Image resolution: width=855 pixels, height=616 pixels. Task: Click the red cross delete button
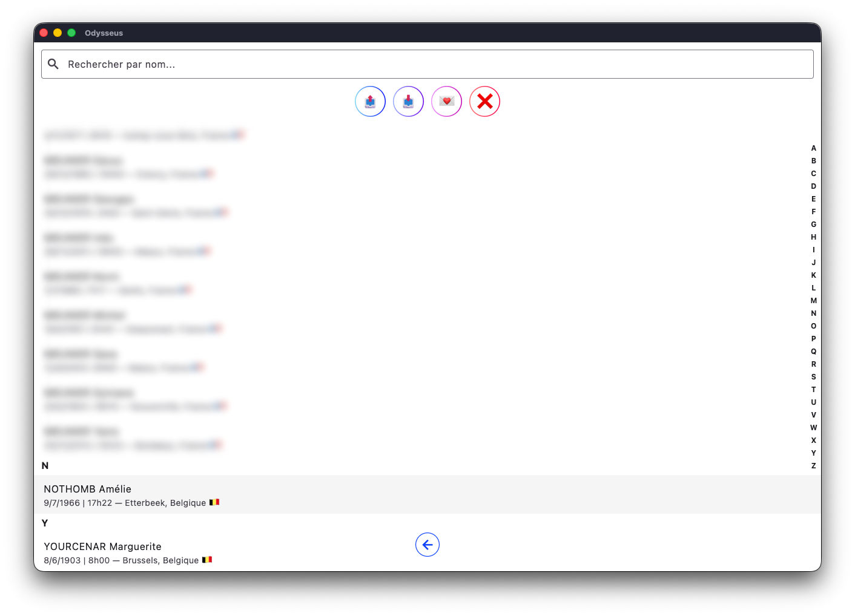(484, 102)
